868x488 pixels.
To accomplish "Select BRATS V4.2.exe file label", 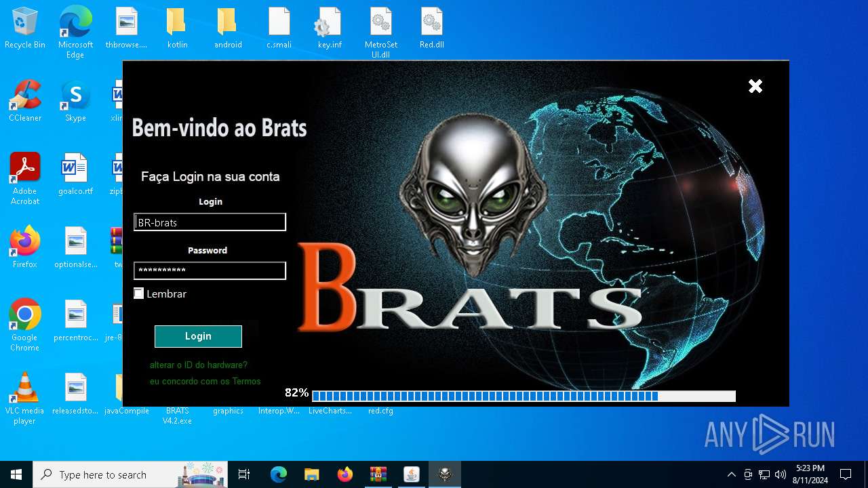I will pos(177,415).
